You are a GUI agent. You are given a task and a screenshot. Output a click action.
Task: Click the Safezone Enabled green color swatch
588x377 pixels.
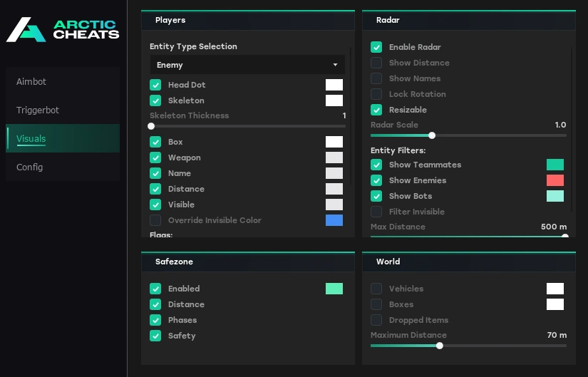[334, 289]
